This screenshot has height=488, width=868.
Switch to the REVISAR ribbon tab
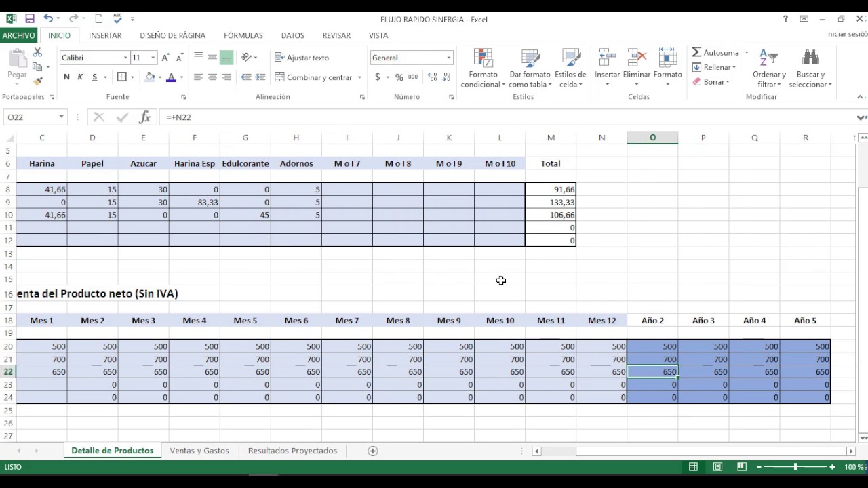(337, 35)
